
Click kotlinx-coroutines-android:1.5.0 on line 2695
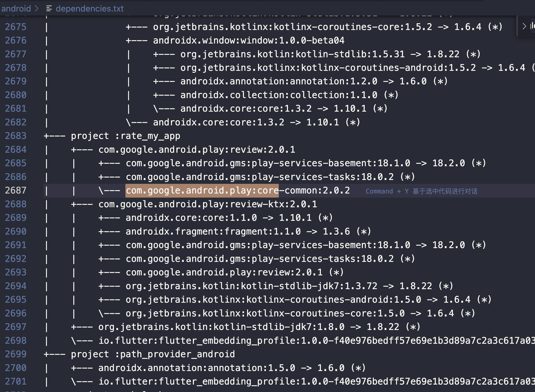[x=309, y=300]
